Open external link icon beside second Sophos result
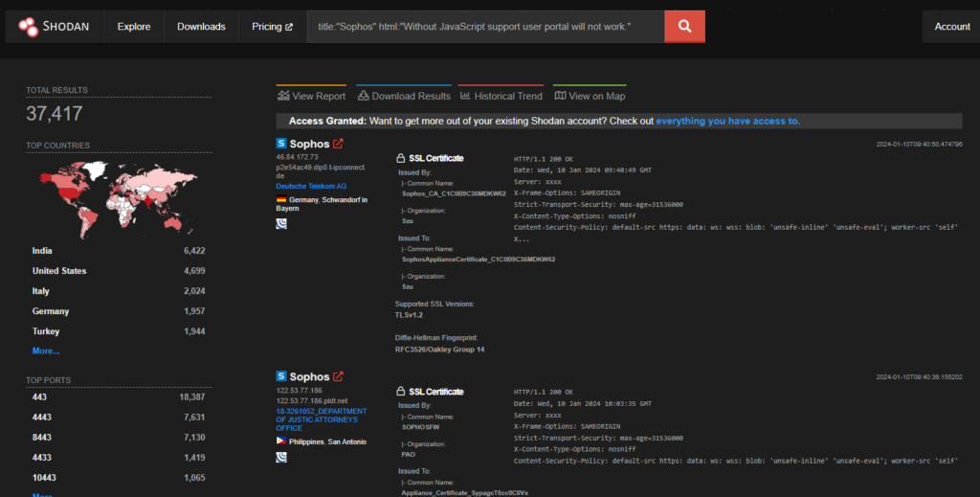Image resolution: width=980 pixels, height=497 pixels. pos(338,377)
